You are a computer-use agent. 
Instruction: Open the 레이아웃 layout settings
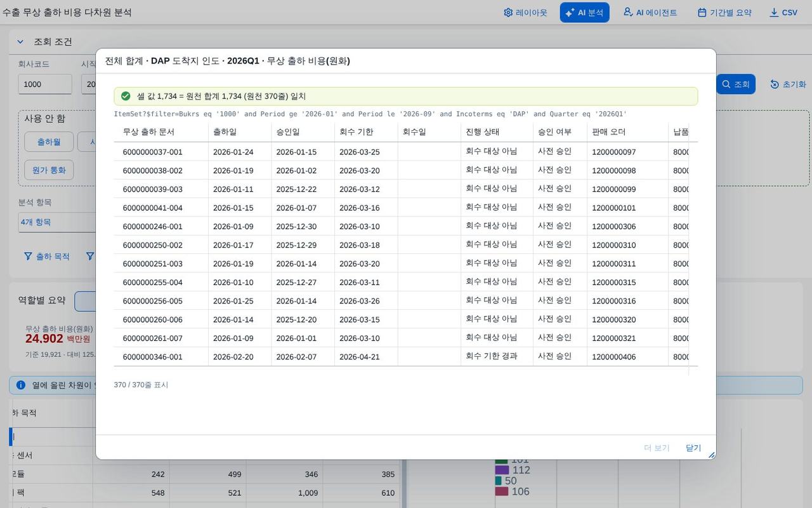525,13
